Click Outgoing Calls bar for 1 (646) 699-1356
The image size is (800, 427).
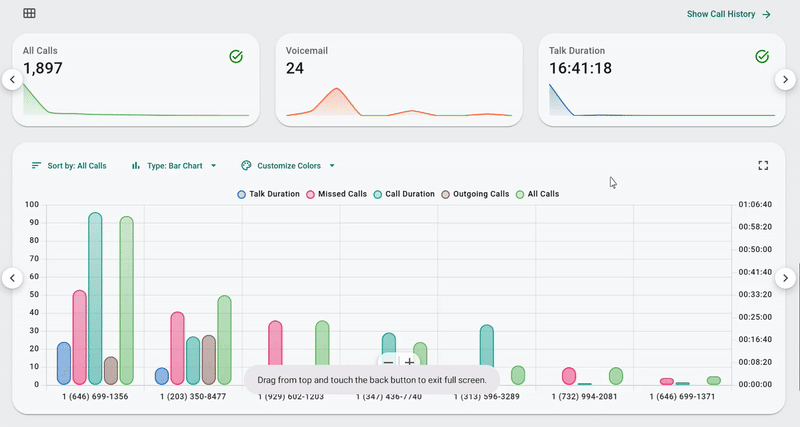click(111, 370)
